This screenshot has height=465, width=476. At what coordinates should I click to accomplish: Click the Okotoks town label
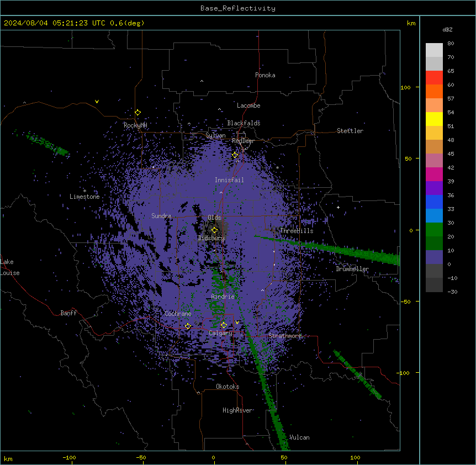(x=228, y=387)
